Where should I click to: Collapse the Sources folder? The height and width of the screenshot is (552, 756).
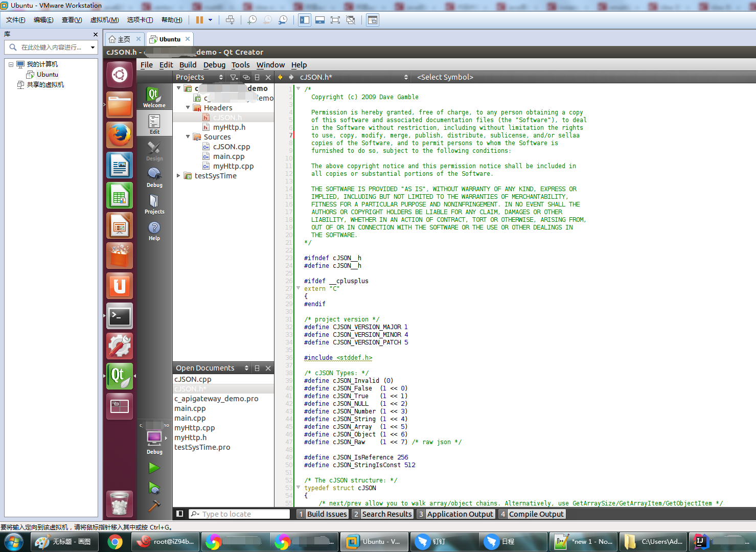188,136
